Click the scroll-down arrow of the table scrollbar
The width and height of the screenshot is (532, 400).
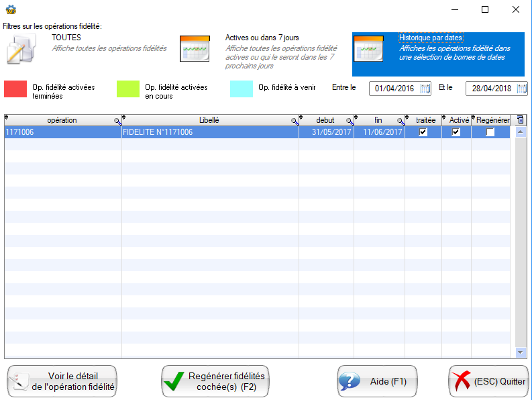pos(521,352)
